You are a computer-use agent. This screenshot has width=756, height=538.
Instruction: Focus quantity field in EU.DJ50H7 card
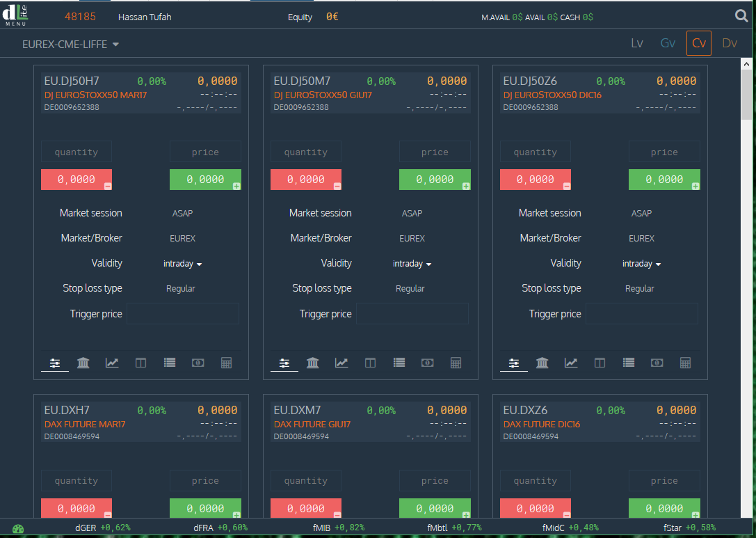pos(77,152)
